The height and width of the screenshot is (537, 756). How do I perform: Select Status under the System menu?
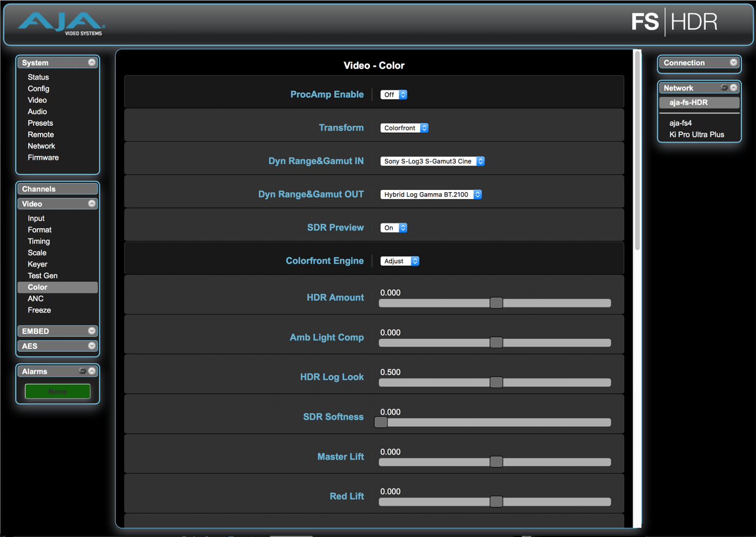[x=38, y=77]
